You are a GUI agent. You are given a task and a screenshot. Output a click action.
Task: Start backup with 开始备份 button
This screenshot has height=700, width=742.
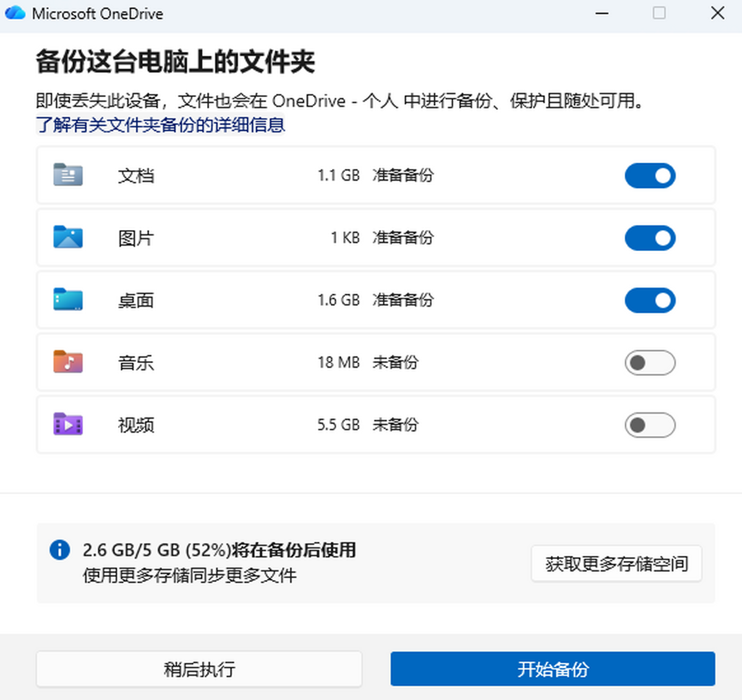point(553,669)
